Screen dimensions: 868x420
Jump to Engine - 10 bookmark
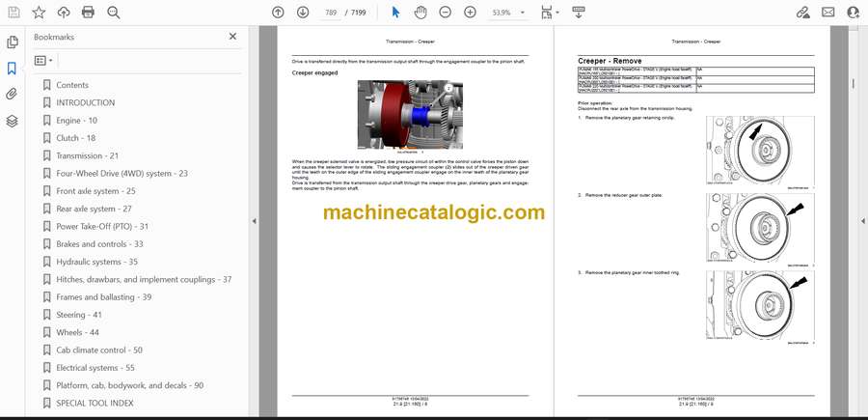tap(76, 121)
